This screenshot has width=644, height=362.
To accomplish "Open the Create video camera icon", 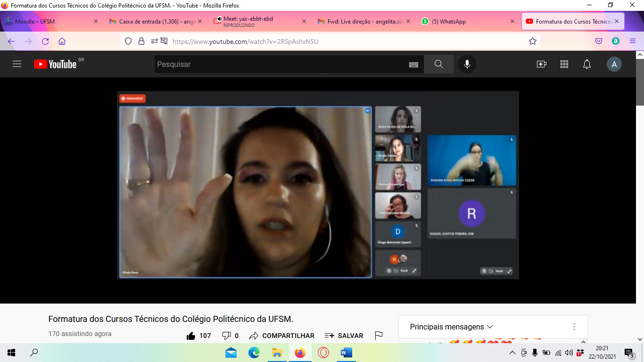I will point(541,64).
